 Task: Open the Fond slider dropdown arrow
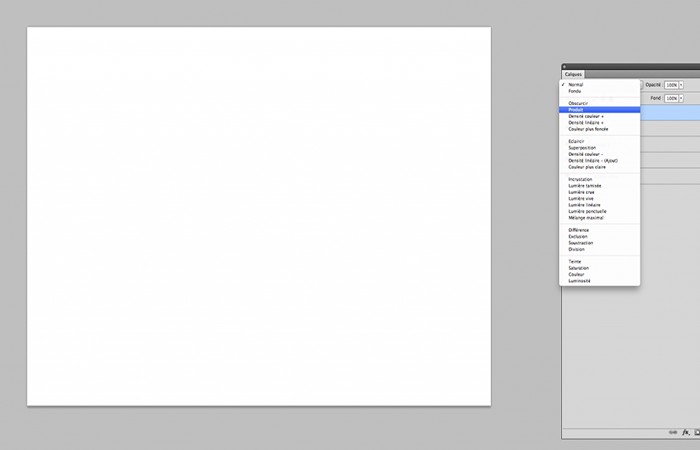(681, 98)
